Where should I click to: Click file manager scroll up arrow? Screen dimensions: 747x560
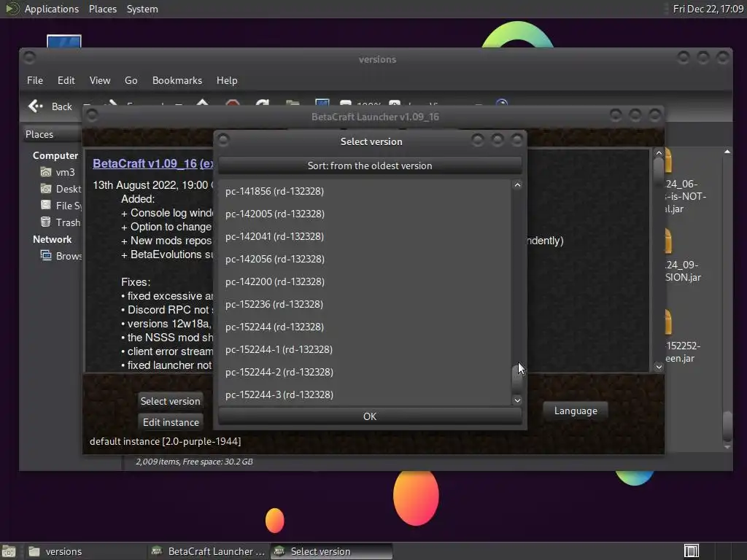(727, 152)
